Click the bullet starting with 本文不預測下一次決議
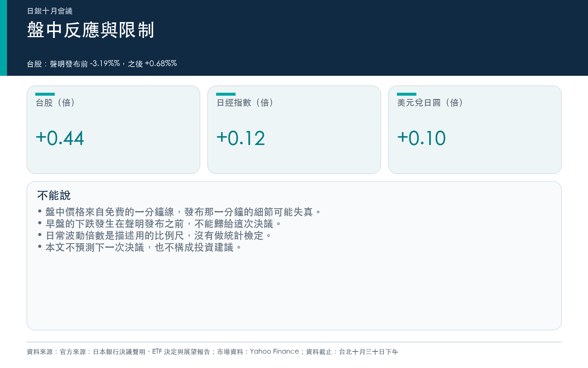This screenshot has height=368, width=588. coord(140,247)
